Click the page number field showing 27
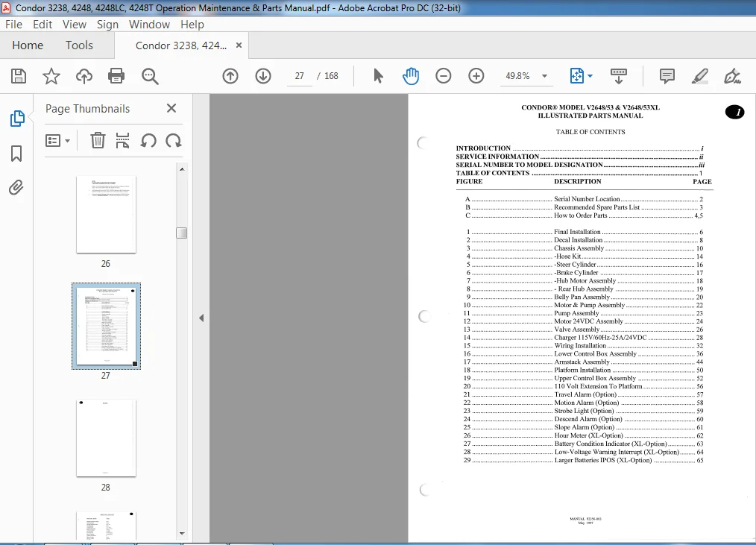The width and height of the screenshot is (756, 545). click(x=300, y=76)
